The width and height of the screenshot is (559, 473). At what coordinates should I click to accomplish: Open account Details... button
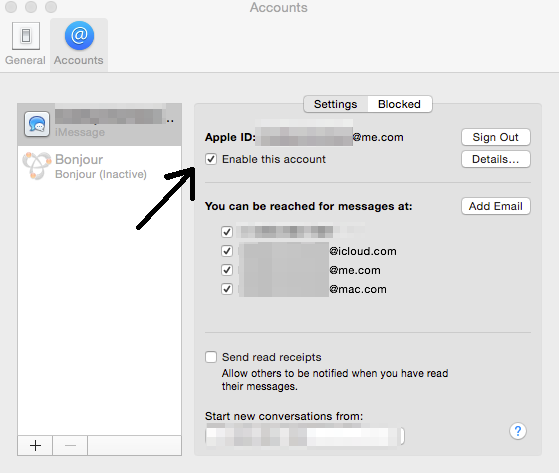click(496, 159)
